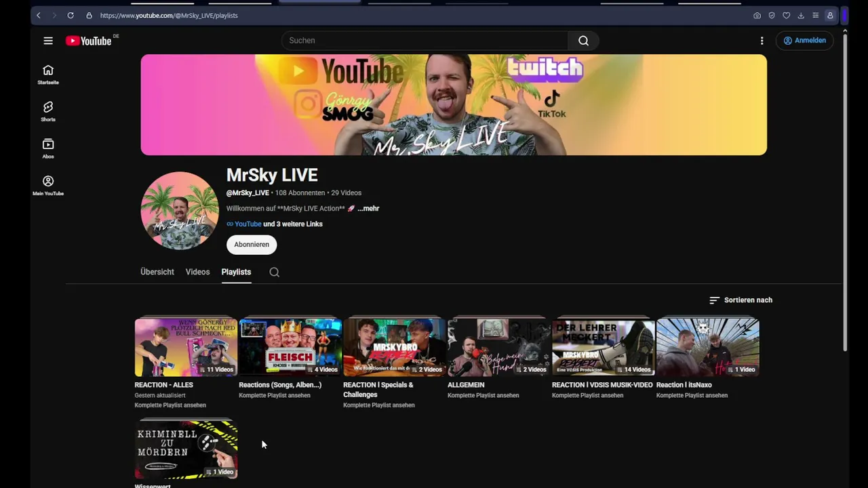
Task: Open the Reaction l itsNaxo playlist thumbnail
Action: coord(708,347)
